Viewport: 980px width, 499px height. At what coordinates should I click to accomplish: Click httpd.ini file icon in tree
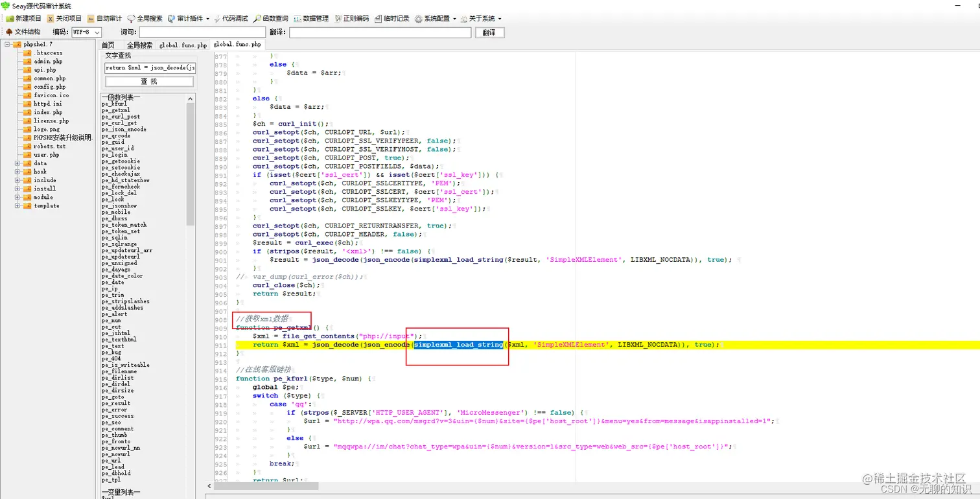point(27,104)
